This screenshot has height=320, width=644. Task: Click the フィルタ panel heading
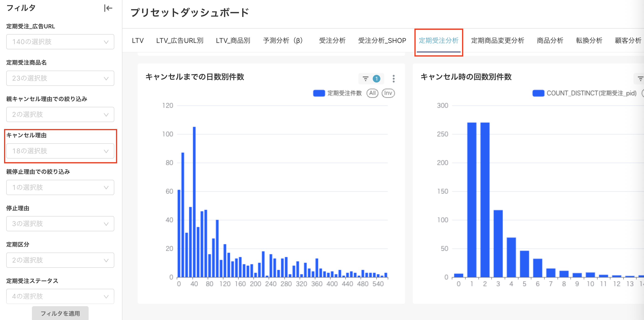[21, 8]
